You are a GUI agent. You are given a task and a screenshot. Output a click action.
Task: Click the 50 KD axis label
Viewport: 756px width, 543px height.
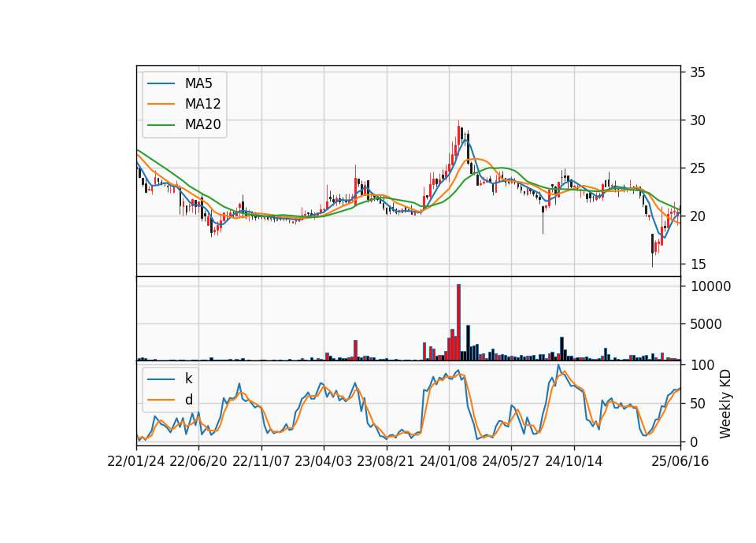click(697, 403)
